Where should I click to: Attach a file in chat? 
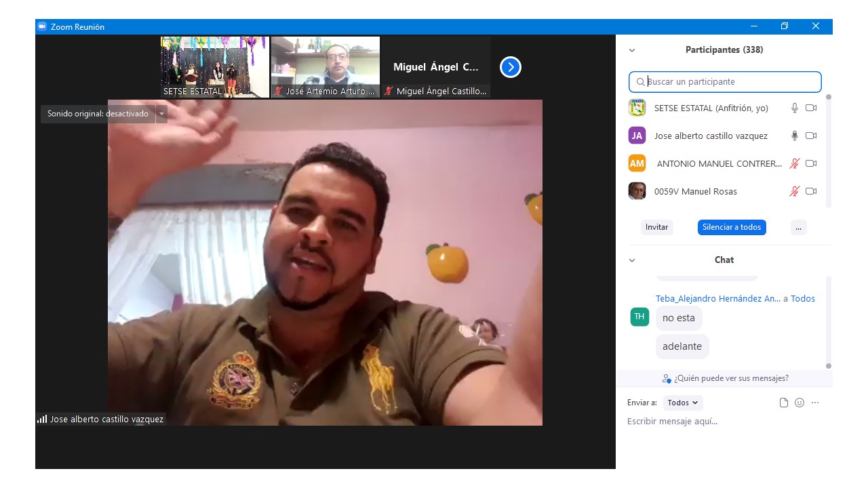784,403
